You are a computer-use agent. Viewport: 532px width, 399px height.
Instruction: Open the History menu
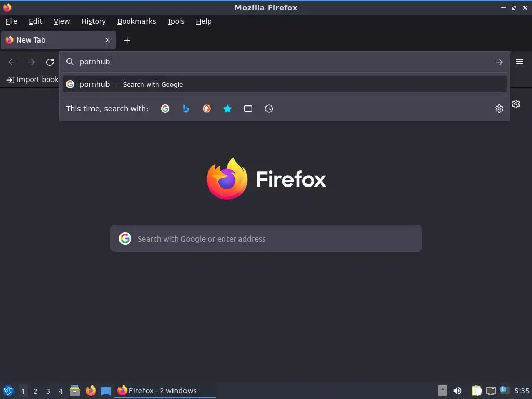tap(94, 21)
